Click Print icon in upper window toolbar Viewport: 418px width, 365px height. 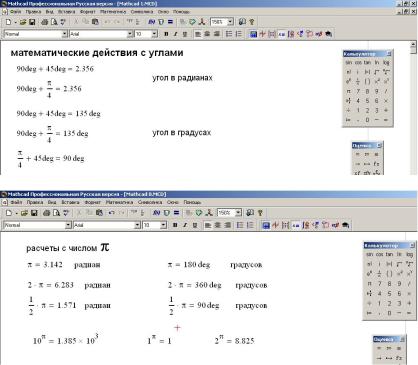tap(44, 22)
